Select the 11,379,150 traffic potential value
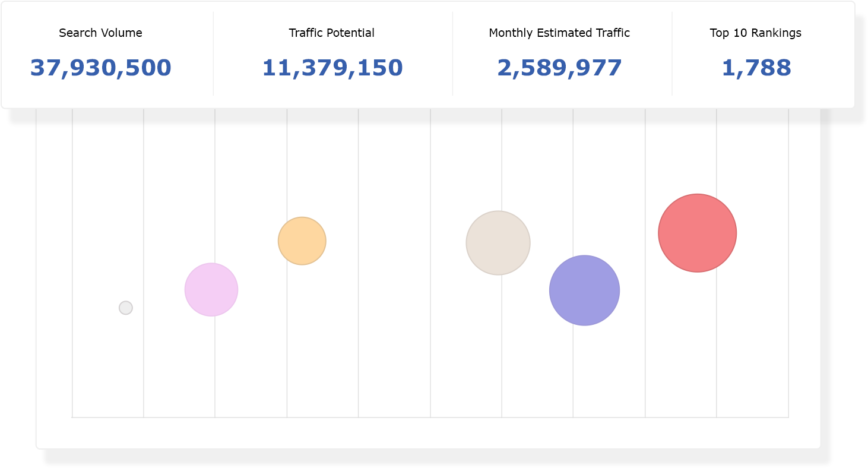868x468 pixels. (332, 68)
